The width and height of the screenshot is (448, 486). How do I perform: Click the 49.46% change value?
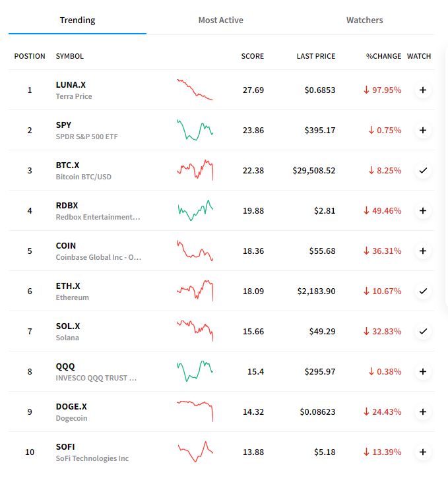383,211
